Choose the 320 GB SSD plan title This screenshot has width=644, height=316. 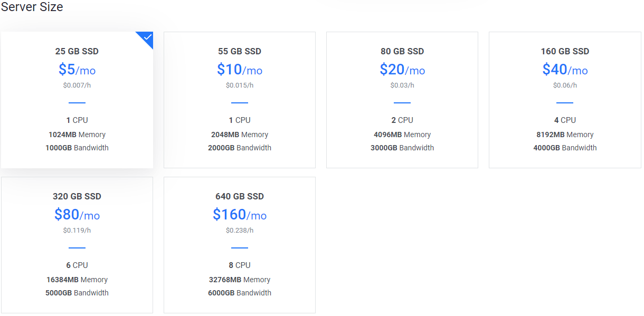[77, 196]
